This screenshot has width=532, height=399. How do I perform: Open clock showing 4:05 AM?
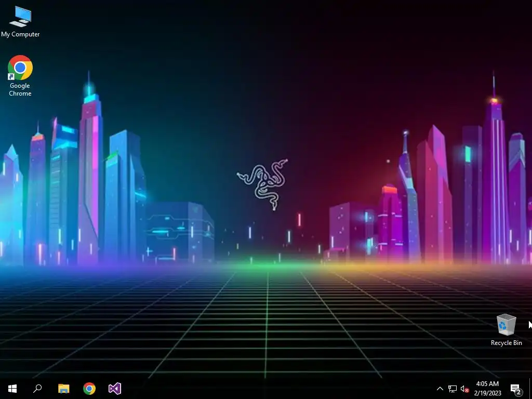tap(487, 389)
